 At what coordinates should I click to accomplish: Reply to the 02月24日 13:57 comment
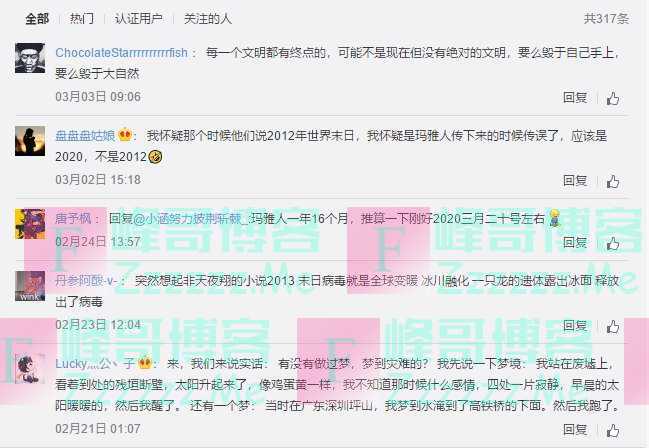click(575, 243)
